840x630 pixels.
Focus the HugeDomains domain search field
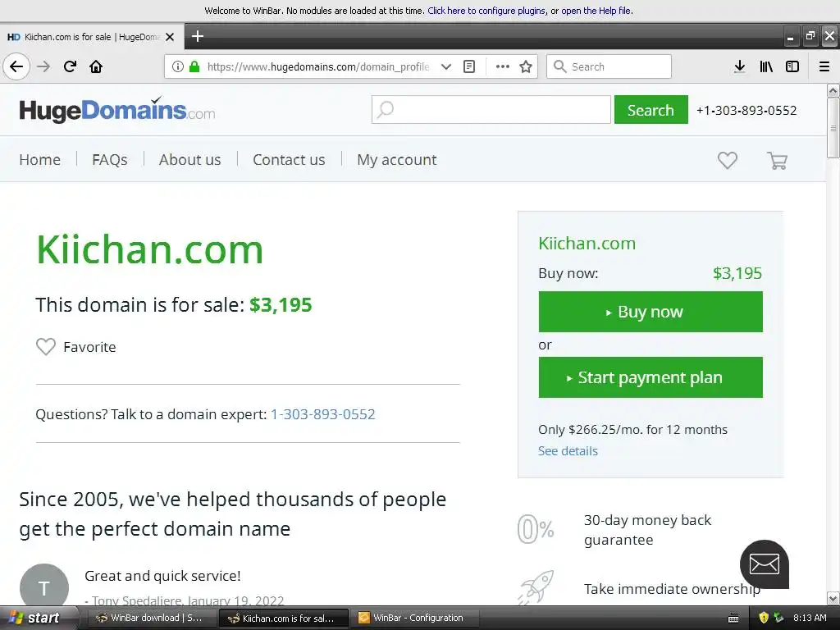click(491, 110)
